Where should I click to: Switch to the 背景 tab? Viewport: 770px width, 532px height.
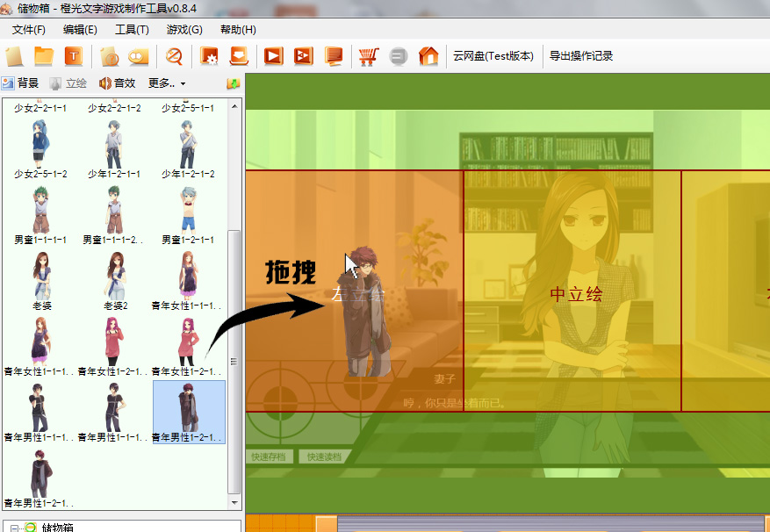(20, 83)
